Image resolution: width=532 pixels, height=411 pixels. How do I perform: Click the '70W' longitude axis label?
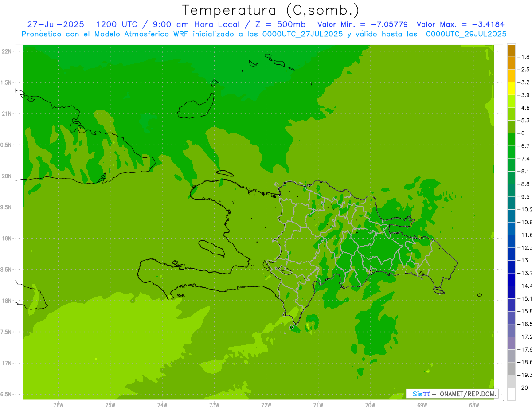click(x=370, y=405)
